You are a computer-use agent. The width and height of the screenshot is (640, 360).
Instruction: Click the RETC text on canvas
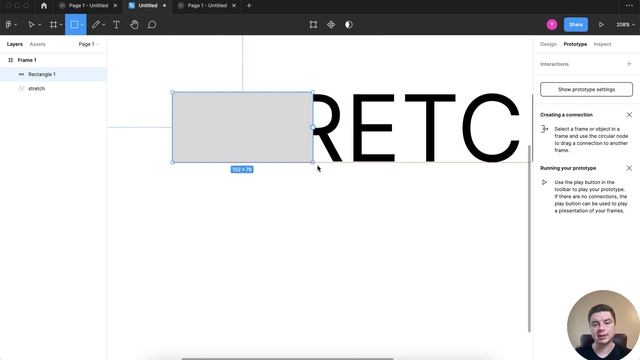pos(416,127)
